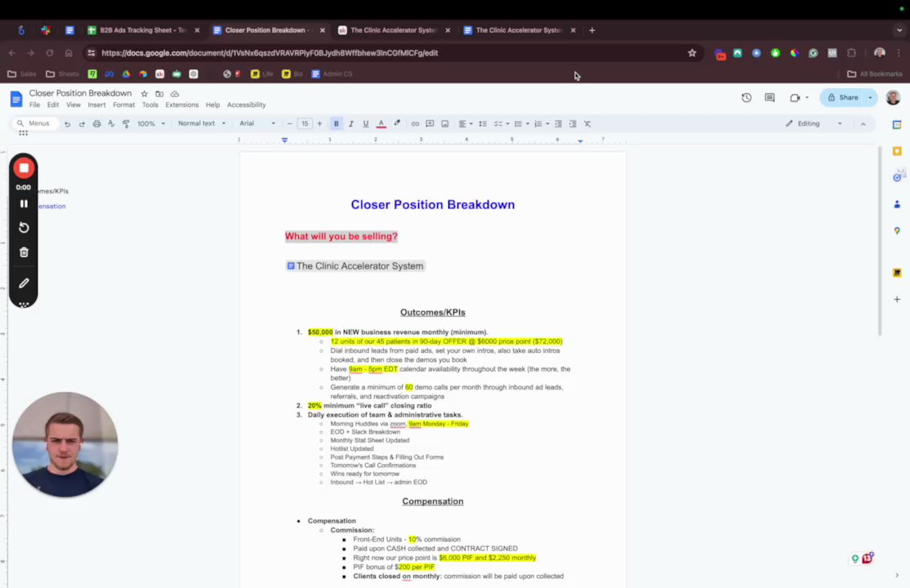Screen dimensions: 910x588
Task: Toggle bold formatting
Action: point(336,123)
